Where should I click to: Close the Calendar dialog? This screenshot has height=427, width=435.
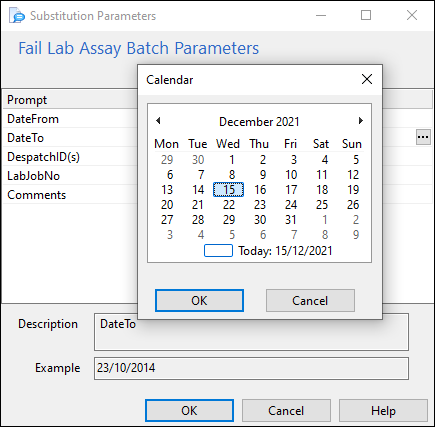pyautogui.click(x=367, y=79)
